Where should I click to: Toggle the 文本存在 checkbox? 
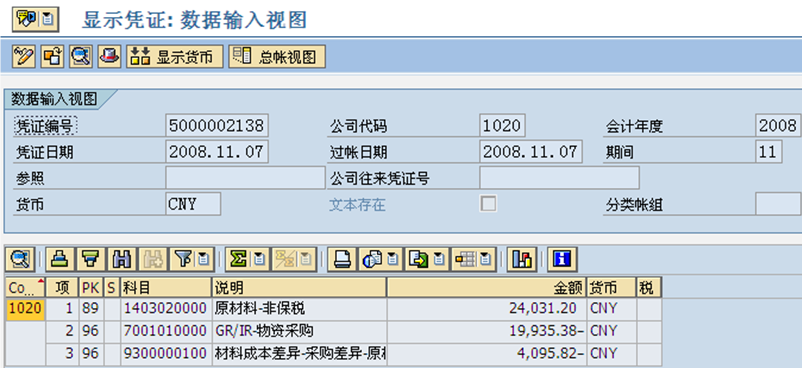(488, 204)
